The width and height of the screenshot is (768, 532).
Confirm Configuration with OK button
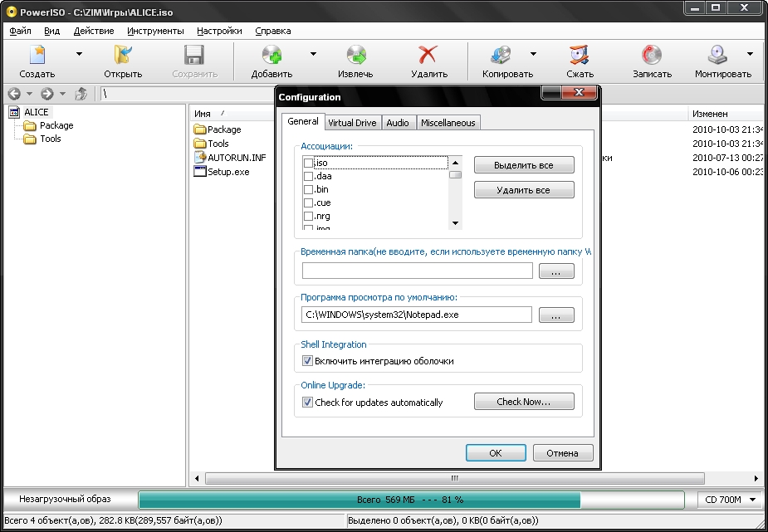tap(496, 452)
